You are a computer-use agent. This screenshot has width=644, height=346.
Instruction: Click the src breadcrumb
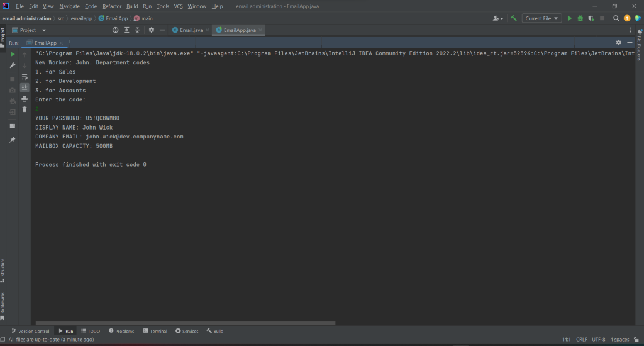pos(61,18)
